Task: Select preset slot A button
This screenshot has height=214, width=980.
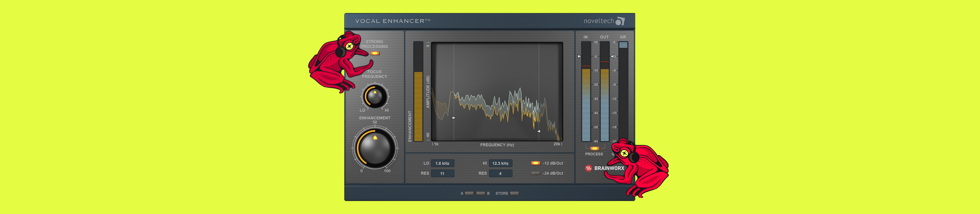Action: (x=470, y=193)
